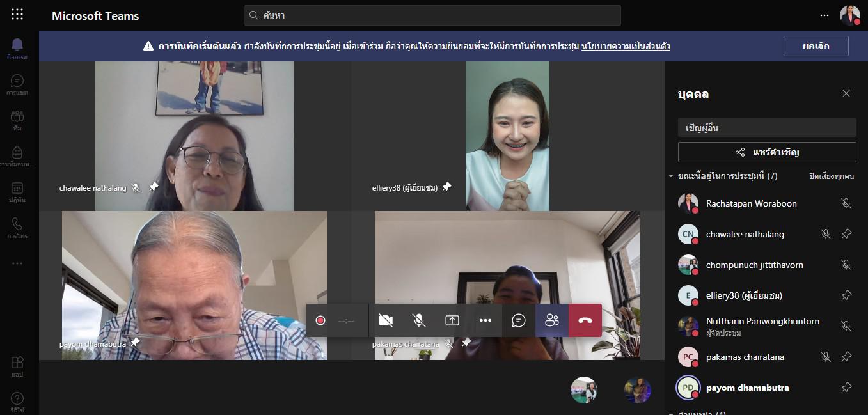Click mic icon beside pakamas chairatana in list
The height and width of the screenshot is (415, 868).
[x=826, y=357]
